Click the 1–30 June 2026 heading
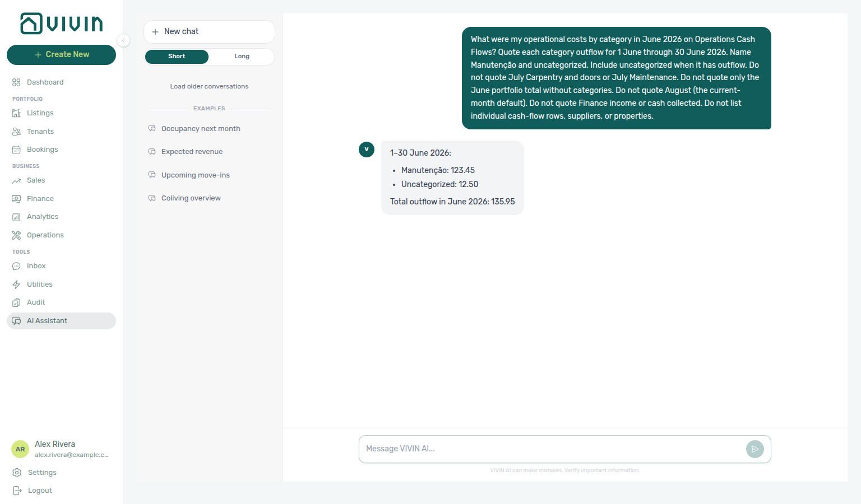861x504 pixels. (420, 153)
